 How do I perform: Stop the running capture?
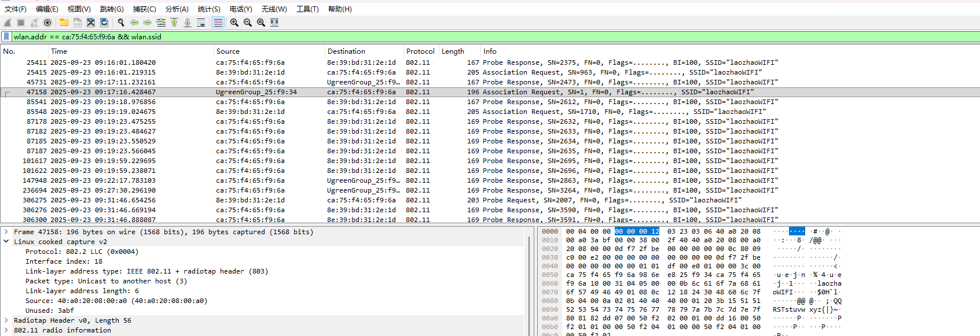[x=21, y=23]
